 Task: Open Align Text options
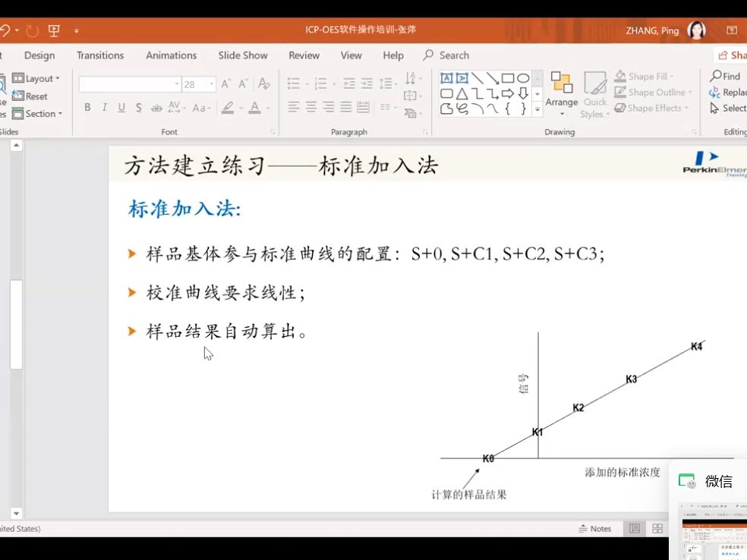coord(411,96)
